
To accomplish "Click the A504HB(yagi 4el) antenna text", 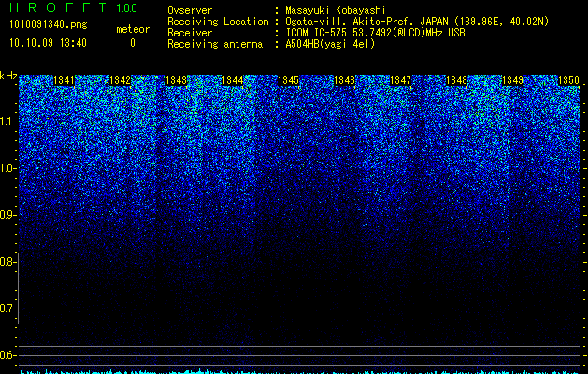I will (330, 44).
